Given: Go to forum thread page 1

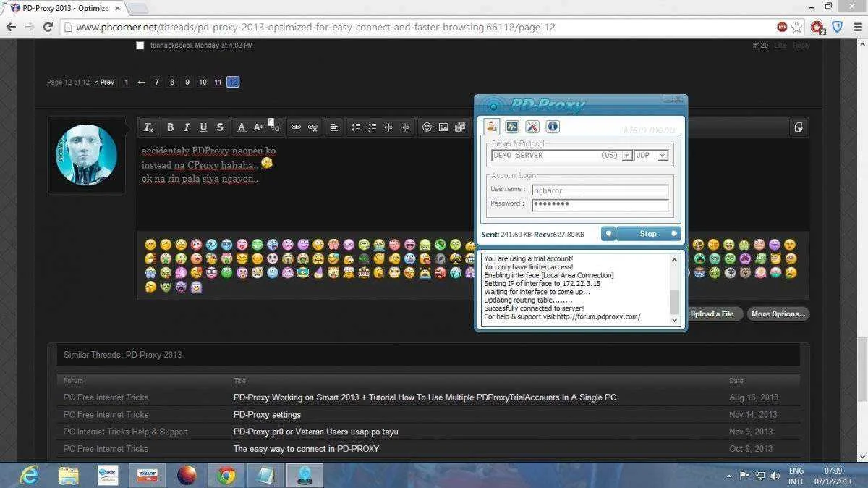Looking at the screenshot, I should click(x=126, y=82).
